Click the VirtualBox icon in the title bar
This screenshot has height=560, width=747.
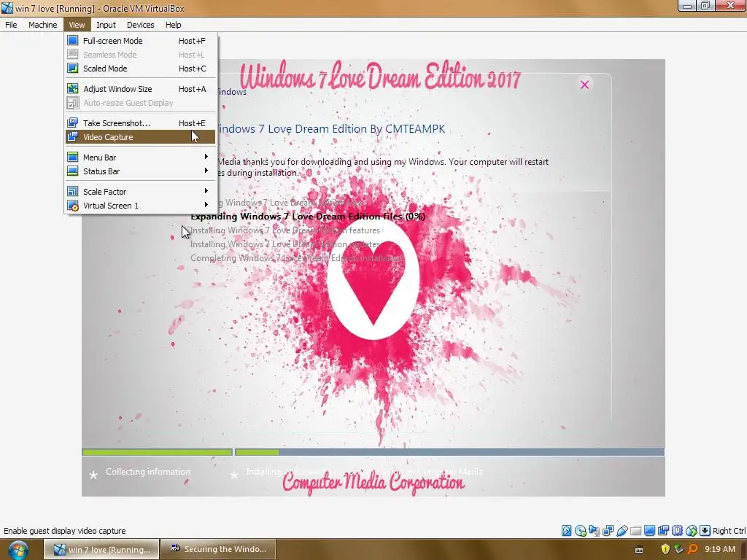tap(7, 8)
